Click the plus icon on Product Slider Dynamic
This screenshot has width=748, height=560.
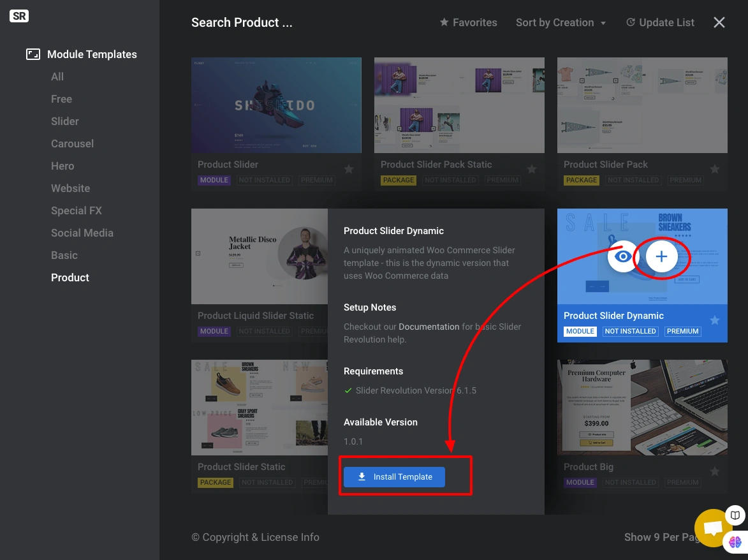coord(661,256)
